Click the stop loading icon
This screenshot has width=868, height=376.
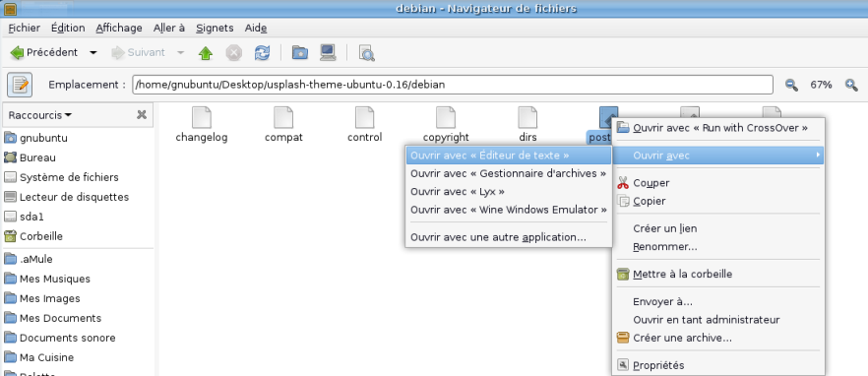tap(234, 53)
